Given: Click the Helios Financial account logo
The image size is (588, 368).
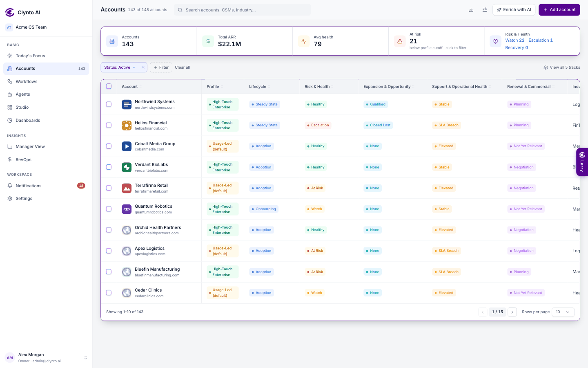Looking at the screenshot, I should coord(127,125).
